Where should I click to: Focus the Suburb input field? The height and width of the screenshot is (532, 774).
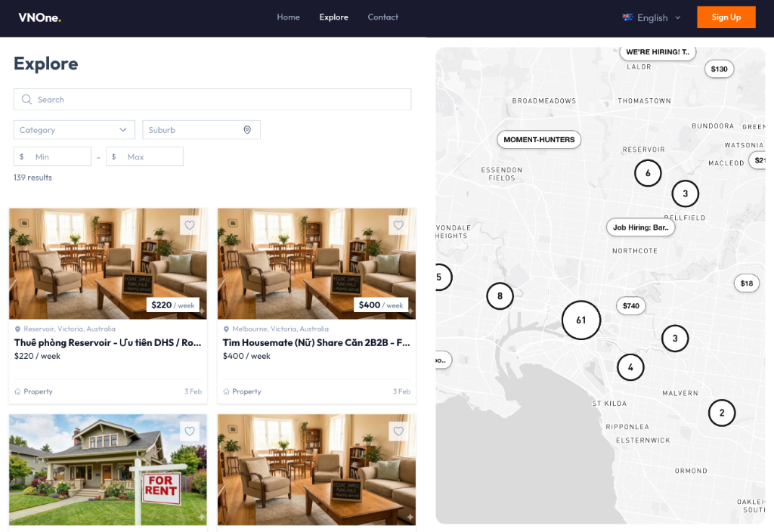pos(201,130)
